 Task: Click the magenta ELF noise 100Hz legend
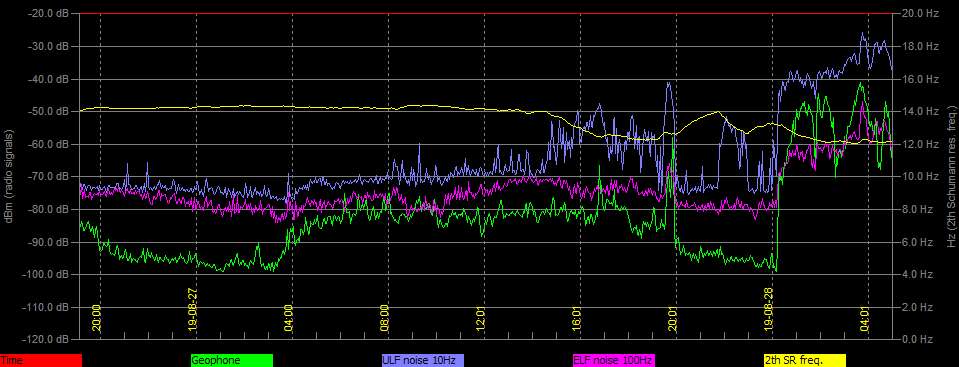point(613,361)
